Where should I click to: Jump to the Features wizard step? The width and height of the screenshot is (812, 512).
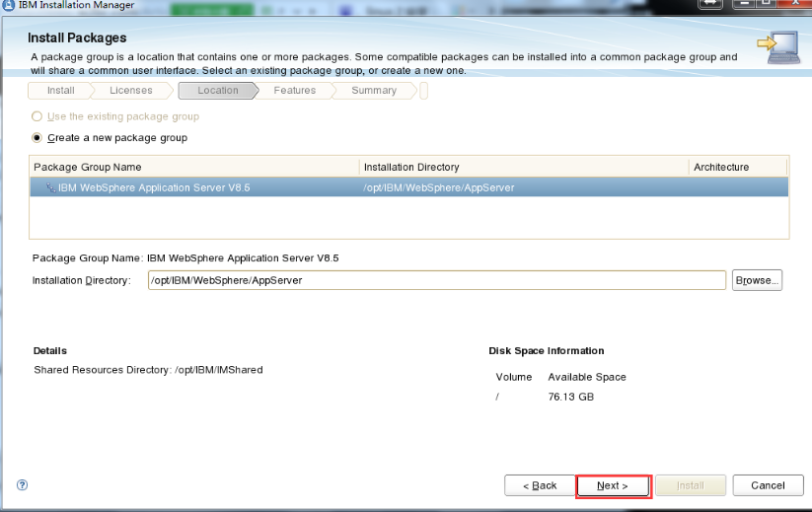pyautogui.click(x=295, y=91)
